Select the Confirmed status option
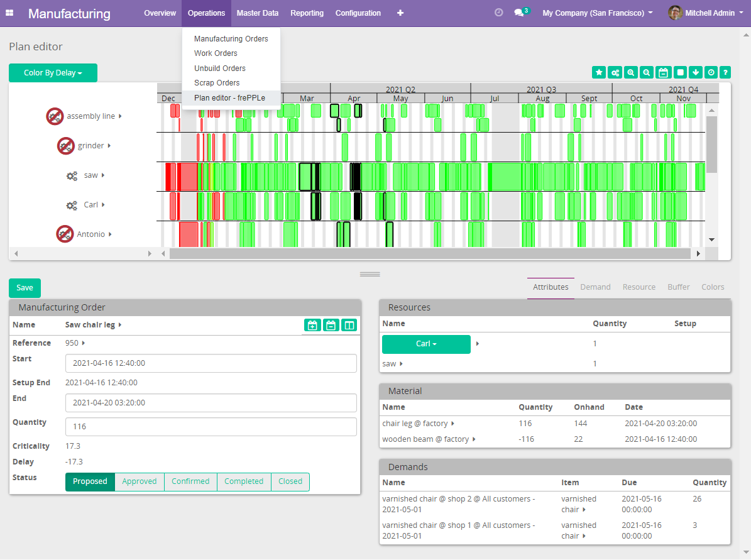The height and width of the screenshot is (560, 751). point(190,481)
